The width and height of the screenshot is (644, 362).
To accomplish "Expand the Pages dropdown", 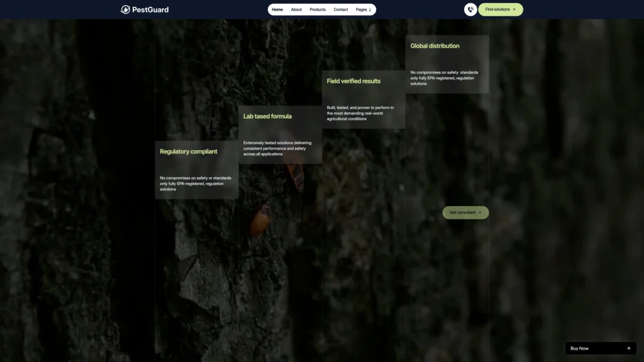I will tap(364, 9).
